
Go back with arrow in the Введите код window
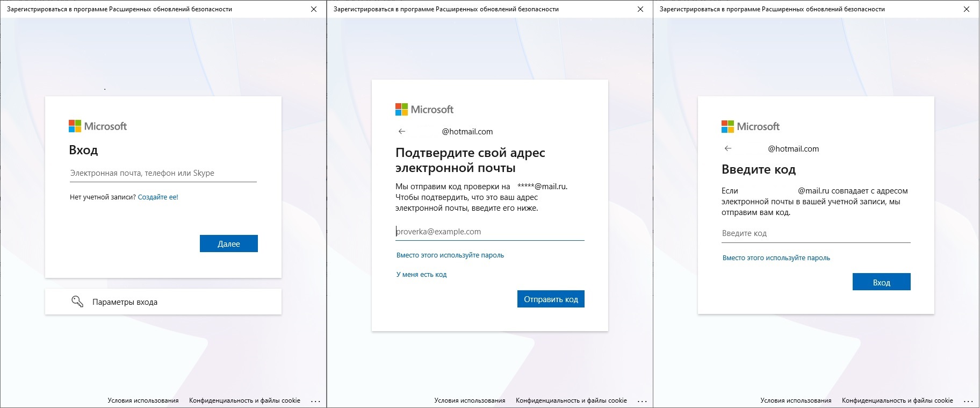coord(728,148)
